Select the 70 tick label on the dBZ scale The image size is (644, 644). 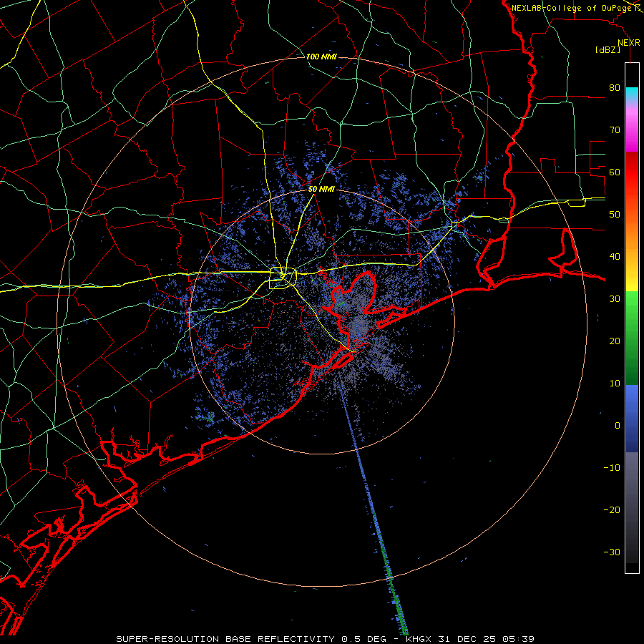point(615,130)
